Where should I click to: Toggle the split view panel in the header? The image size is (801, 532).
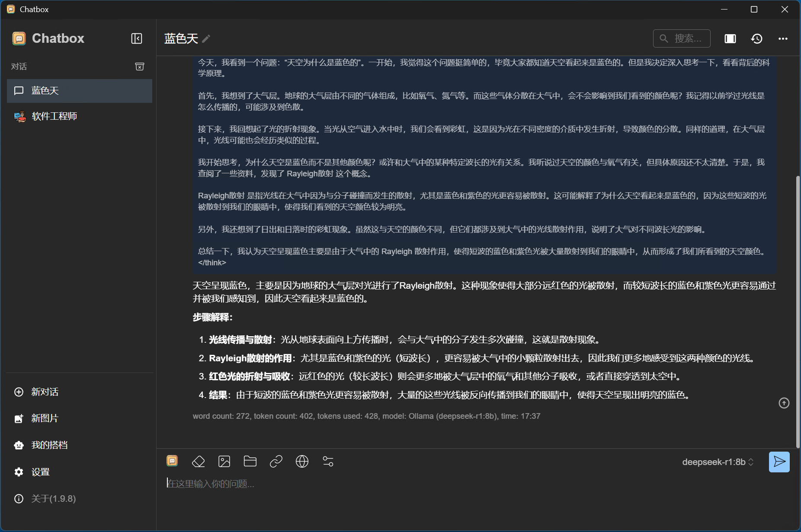[x=730, y=38]
